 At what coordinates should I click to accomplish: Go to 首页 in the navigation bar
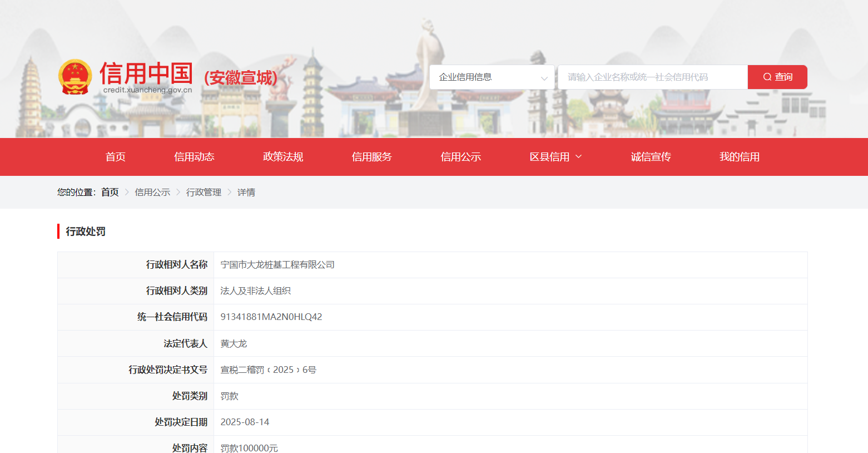tap(116, 157)
